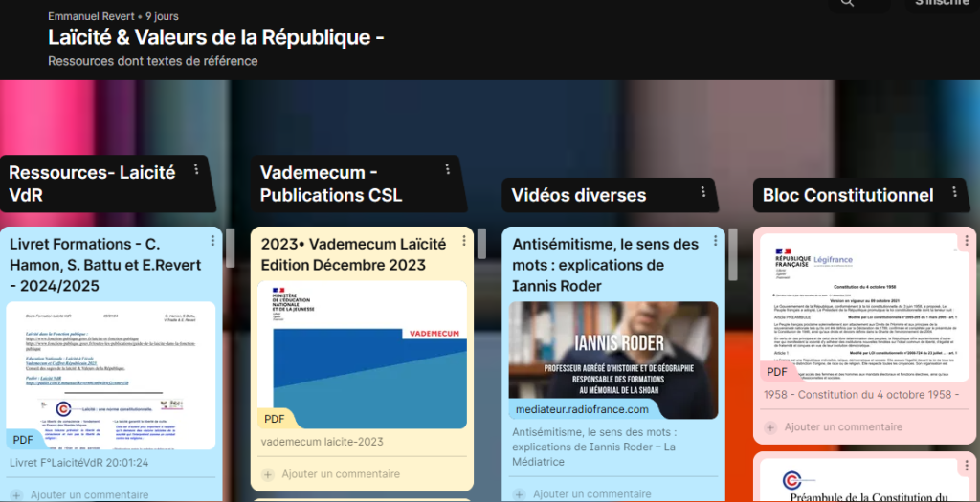Open the Iannis Roder video thumbnail

point(613,360)
